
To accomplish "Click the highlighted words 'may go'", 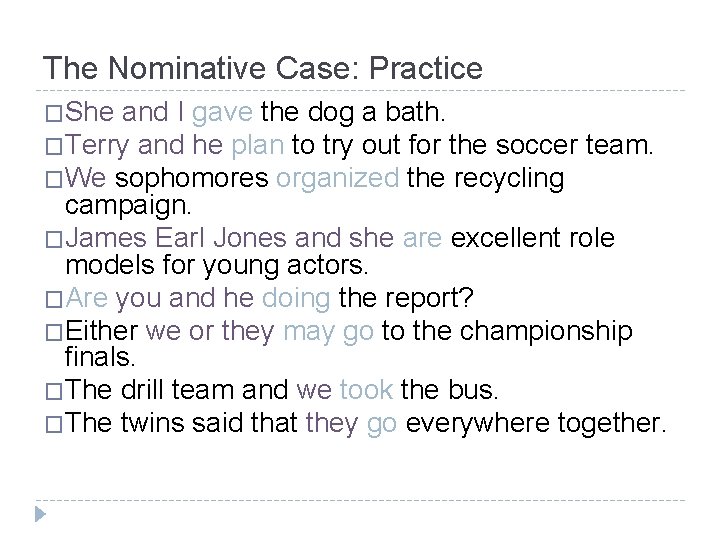I will coord(328,332).
